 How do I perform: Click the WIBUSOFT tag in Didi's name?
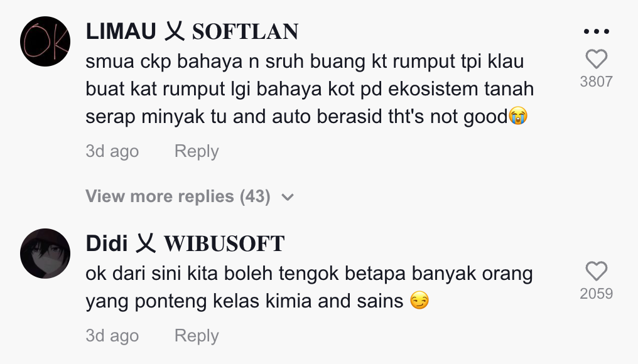pos(224,244)
